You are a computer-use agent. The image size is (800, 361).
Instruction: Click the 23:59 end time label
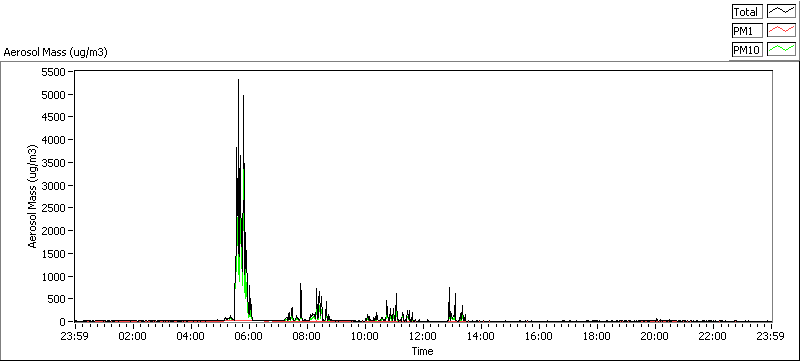tap(771, 336)
